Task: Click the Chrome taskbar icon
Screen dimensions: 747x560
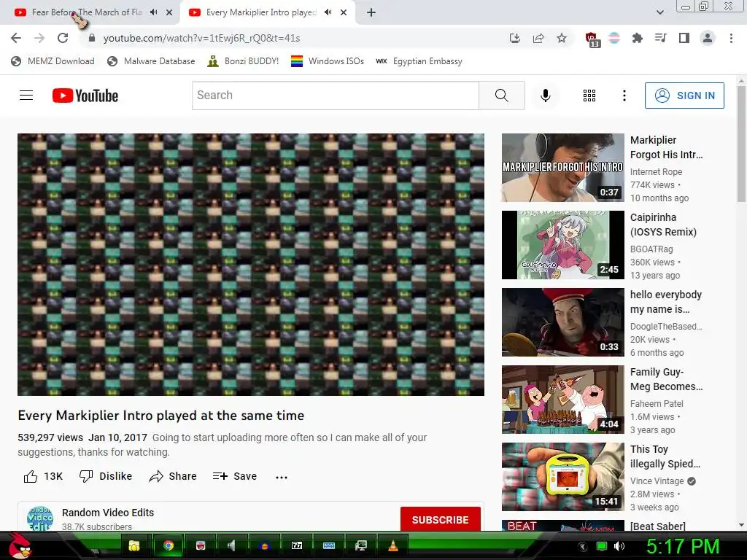Action: pos(169,545)
